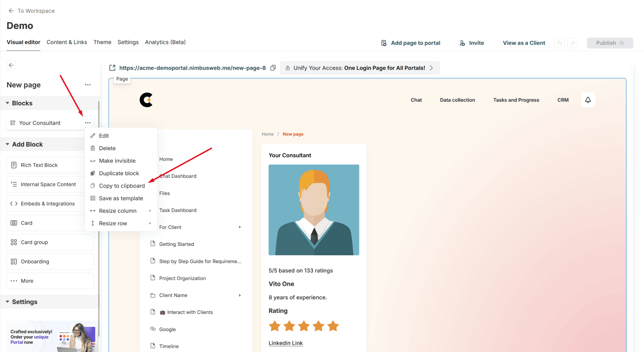Collapse the Blocks section

click(7, 103)
